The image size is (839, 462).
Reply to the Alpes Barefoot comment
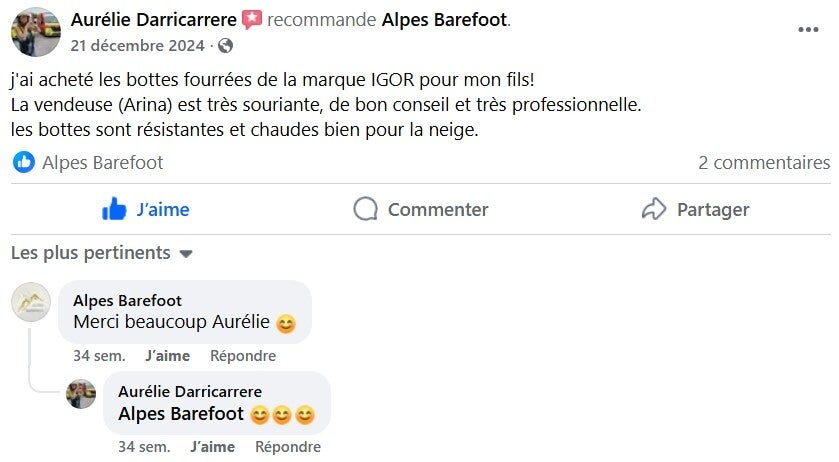[243, 356]
